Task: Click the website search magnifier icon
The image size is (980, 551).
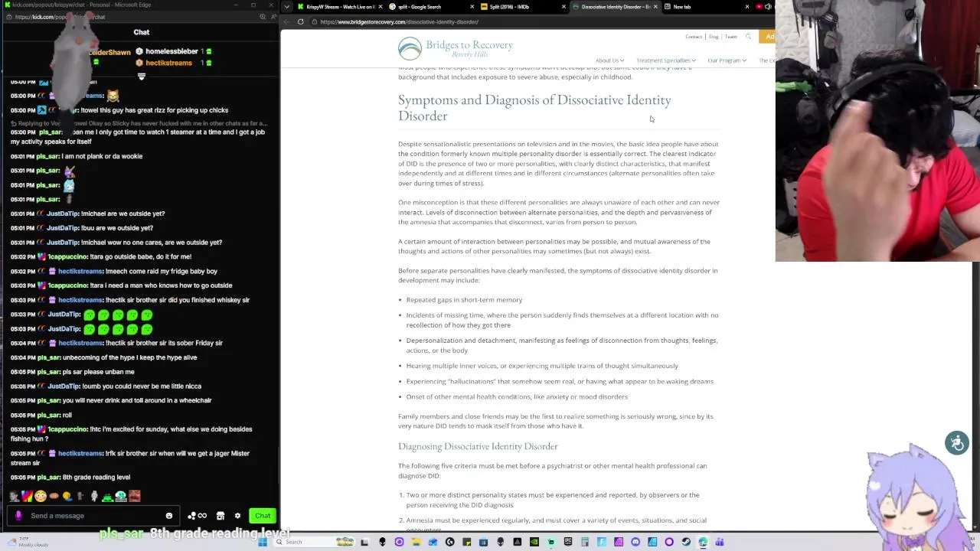Action: [x=749, y=37]
